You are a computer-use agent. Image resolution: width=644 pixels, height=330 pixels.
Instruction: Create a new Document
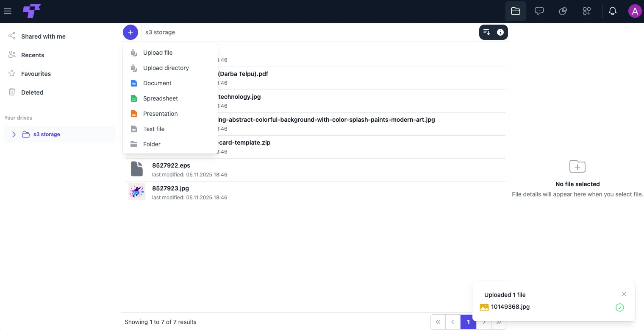coord(170,83)
